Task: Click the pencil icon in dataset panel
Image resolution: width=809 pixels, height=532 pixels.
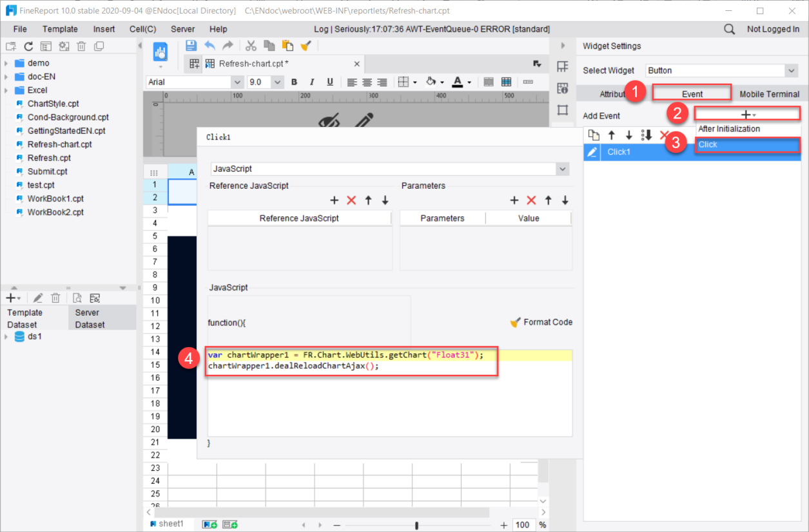Action: click(x=38, y=298)
